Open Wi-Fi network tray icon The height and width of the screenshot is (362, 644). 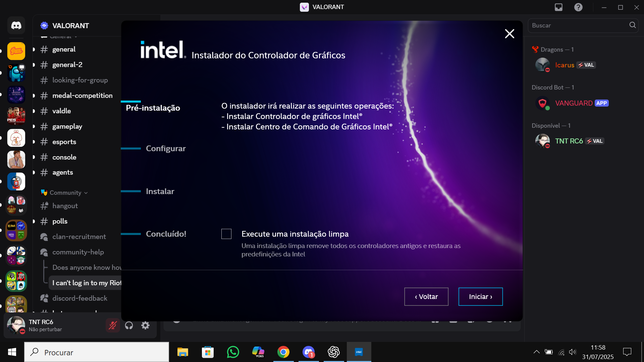(561, 352)
